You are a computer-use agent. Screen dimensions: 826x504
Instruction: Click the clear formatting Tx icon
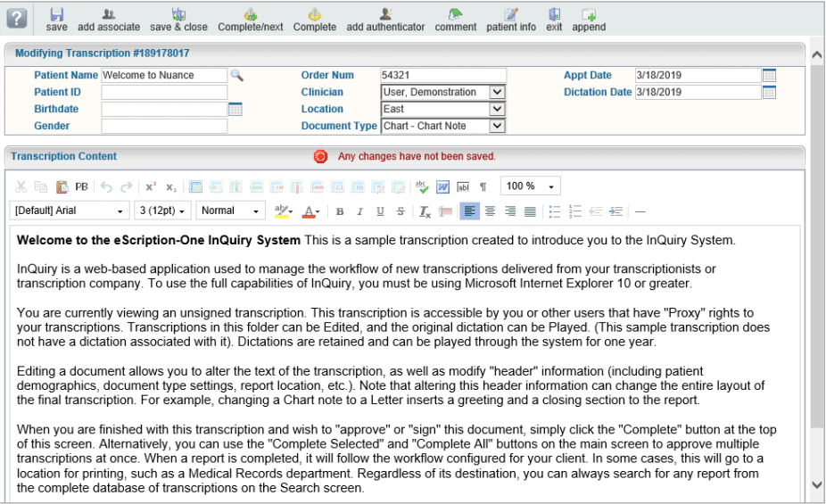click(425, 211)
